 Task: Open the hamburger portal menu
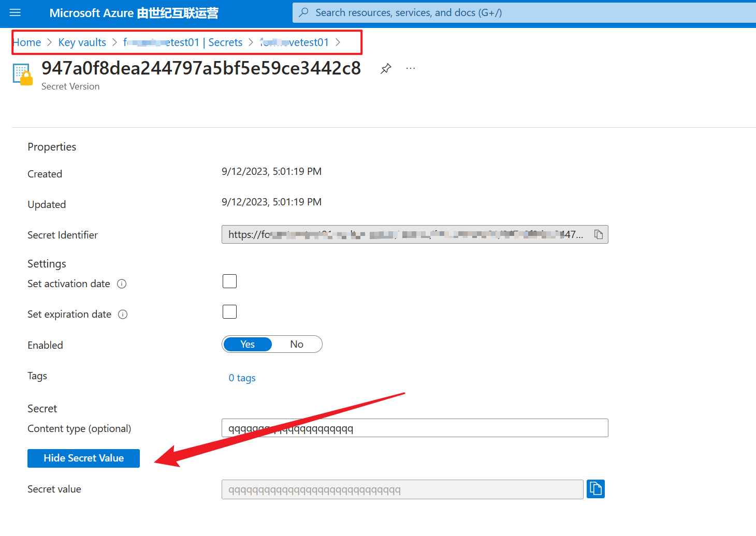(x=15, y=13)
